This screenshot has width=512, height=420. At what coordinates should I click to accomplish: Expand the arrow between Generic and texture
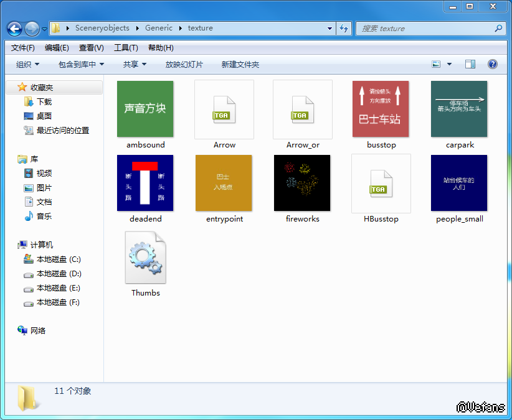click(x=180, y=29)
